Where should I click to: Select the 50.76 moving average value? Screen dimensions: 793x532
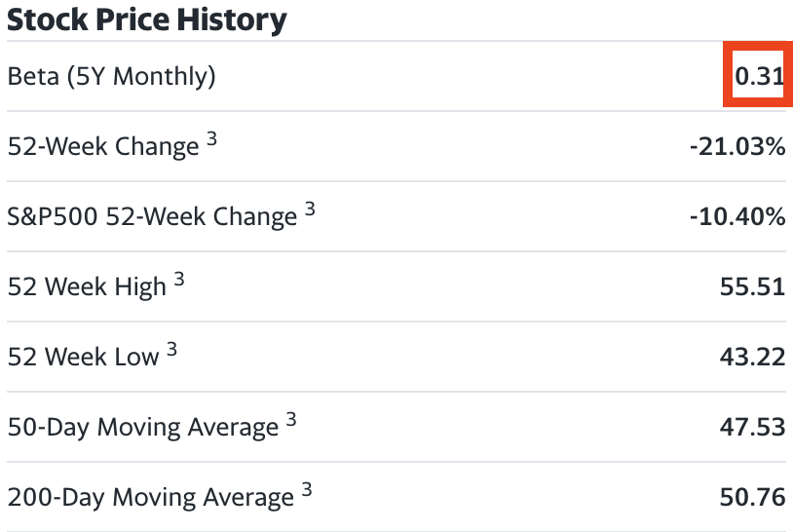752,497
